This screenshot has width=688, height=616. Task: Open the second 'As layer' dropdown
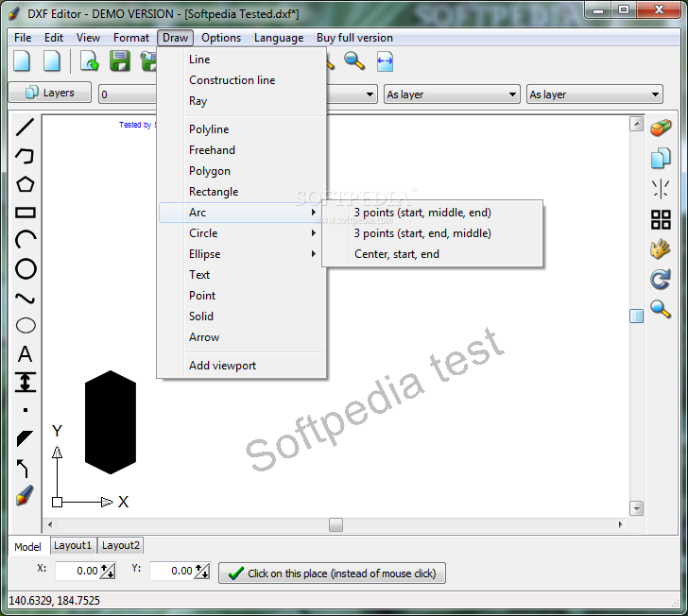point(594,94)
